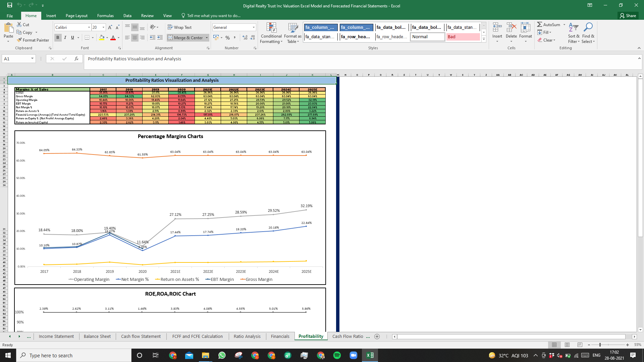The width and height of the screenshot is (644, 362).
Task: Click the Insert Function fx icon
Action: 76,59
